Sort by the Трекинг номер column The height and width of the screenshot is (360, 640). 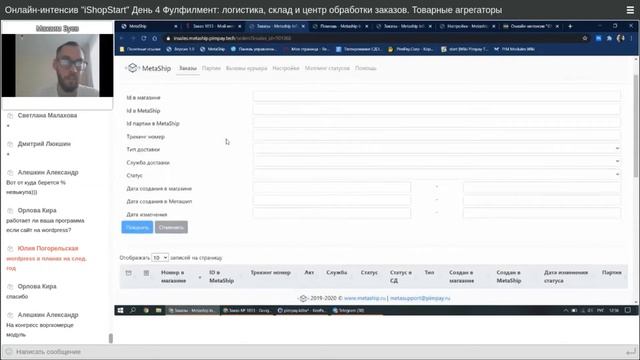point(270,273)
